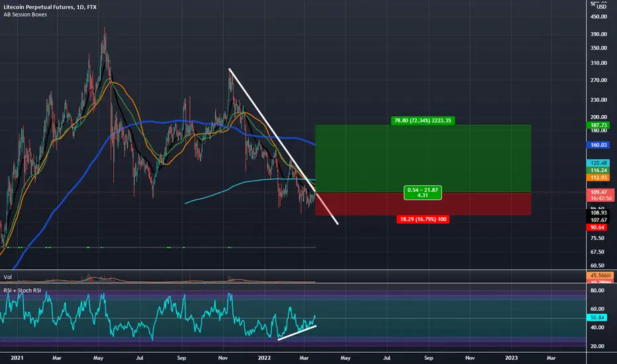Viewport: 617px width, 364px height.
Task: Select the Vol indicator label
Action: [8, 277]
